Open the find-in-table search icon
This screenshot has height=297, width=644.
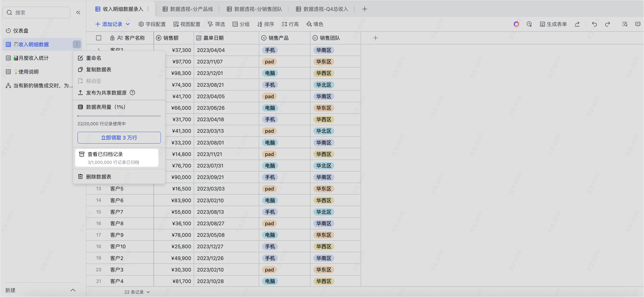pos(625,24)
